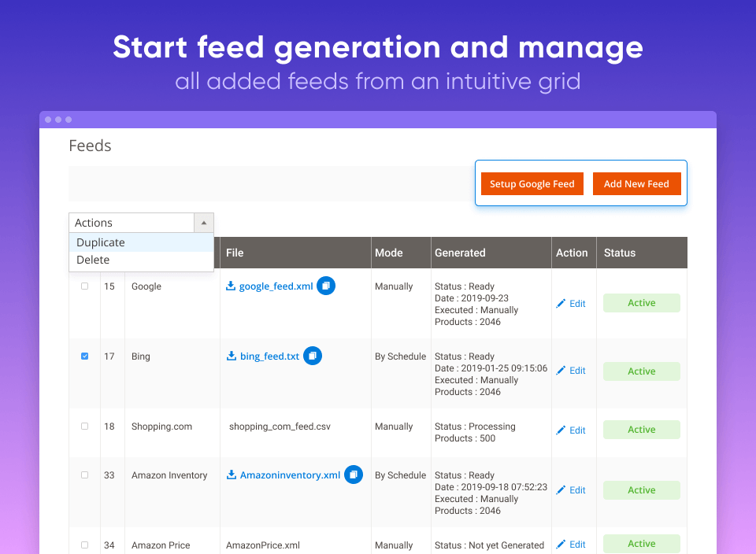Viewport: 756px width, 554px height.
Task: Click the Setup Google Feed button
Action: tap(532, 183)
